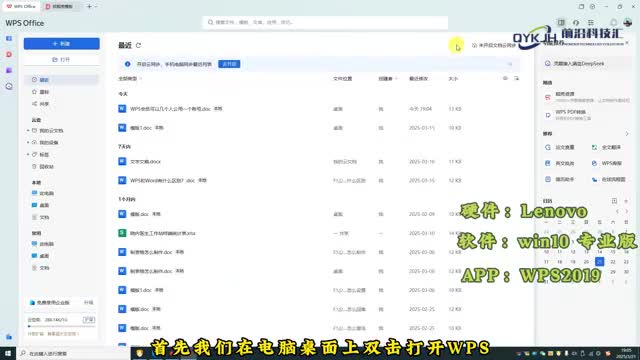Viewport: 640px width, 360px height.
Task: Click the cloud storage usage progress bar
Action: point(61,326)
